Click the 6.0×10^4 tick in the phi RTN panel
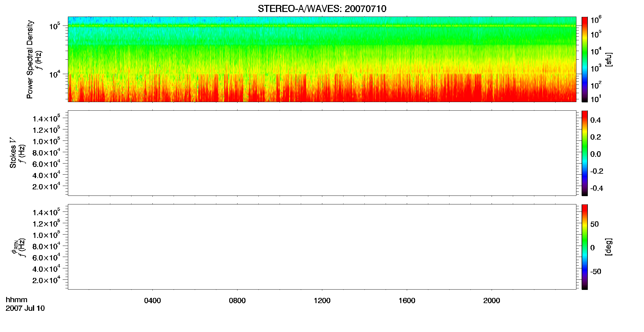Screen dimensions: 644x332 [46, 257]
